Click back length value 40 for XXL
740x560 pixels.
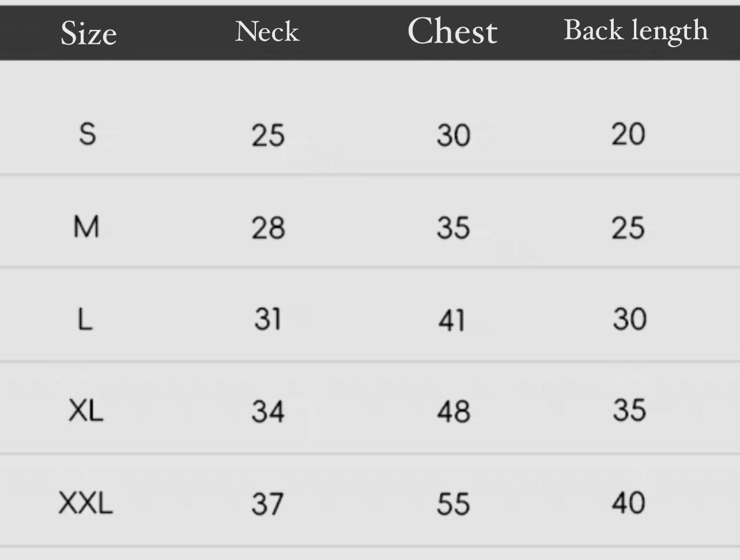coord(628,503)
